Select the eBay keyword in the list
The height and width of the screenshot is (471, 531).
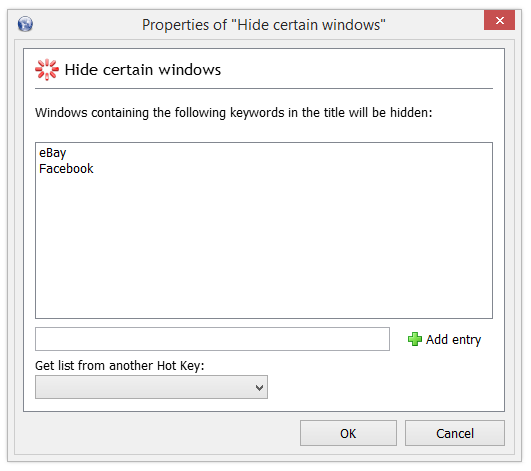point(52,153)
